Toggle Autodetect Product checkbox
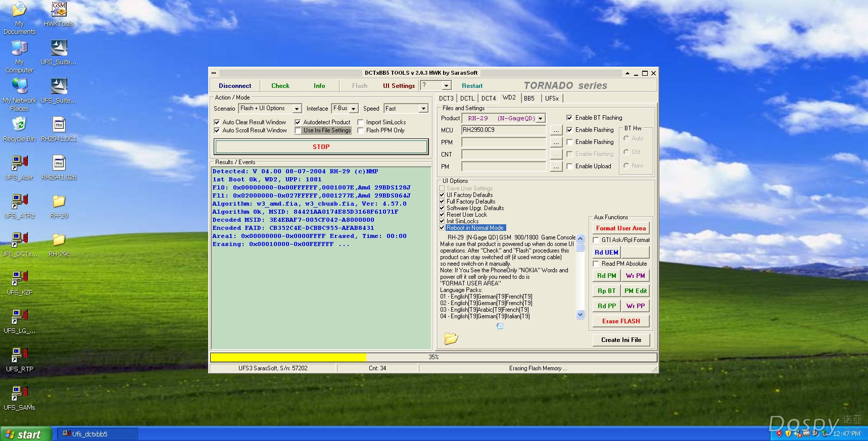 [x=298, y=122]
